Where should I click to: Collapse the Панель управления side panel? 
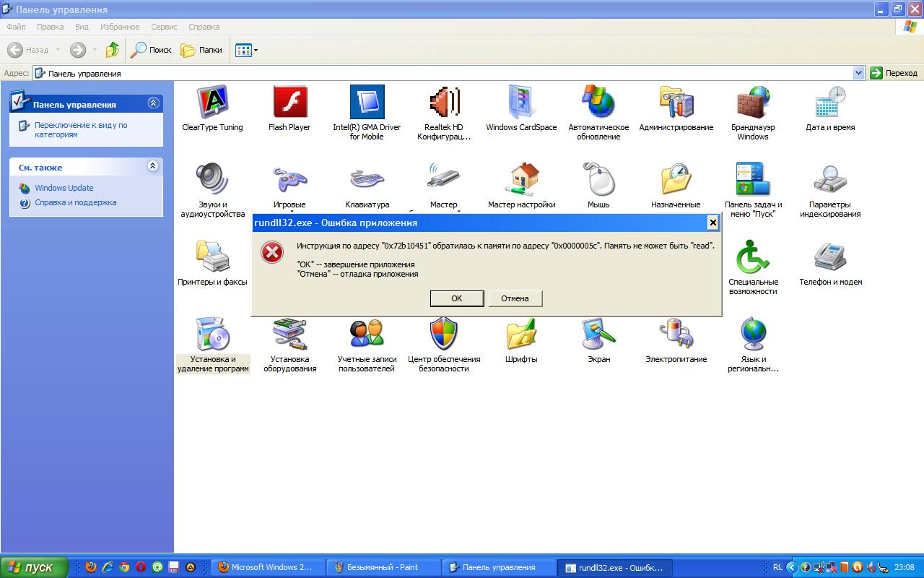coord(153,103)
